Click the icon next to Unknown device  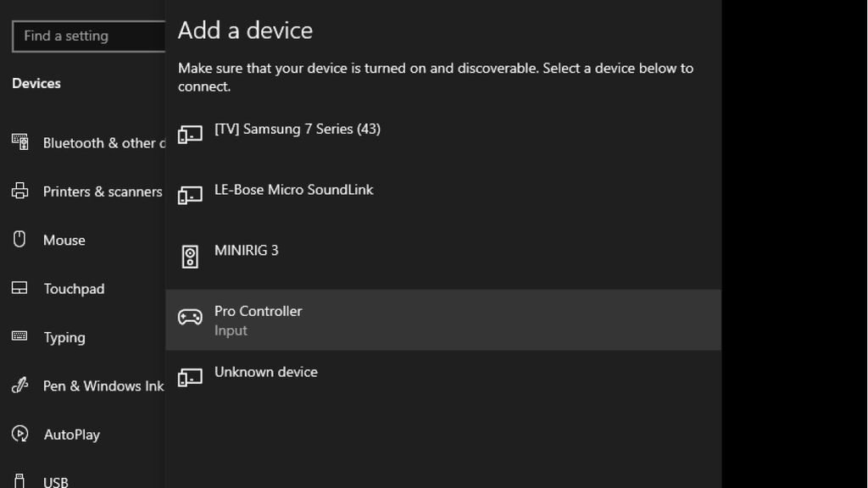(188, 377)
